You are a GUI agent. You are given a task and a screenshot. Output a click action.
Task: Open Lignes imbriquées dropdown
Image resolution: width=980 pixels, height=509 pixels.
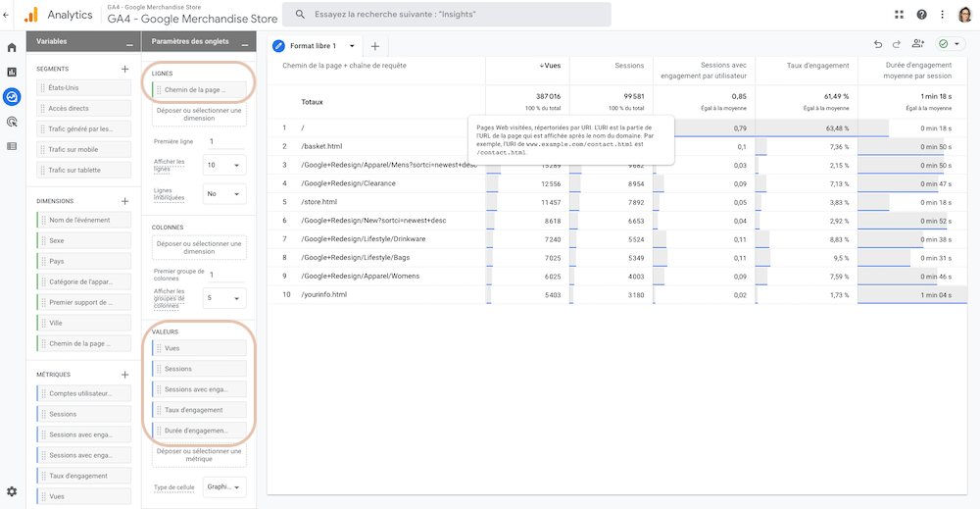pos(223,194)
